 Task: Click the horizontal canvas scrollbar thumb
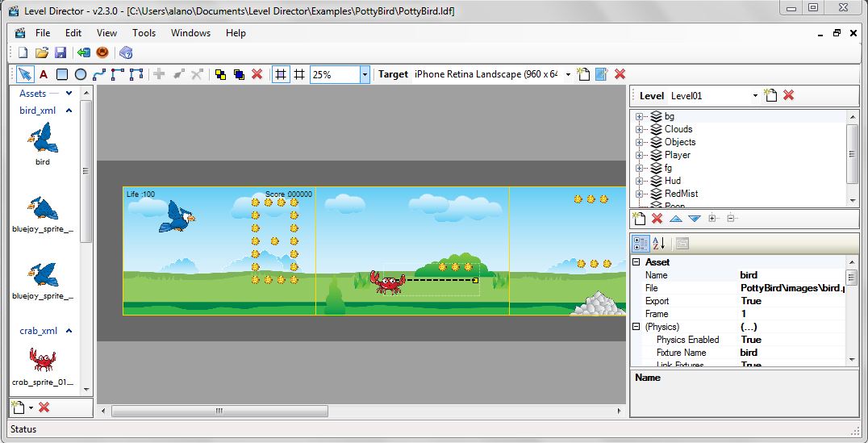(x=219, y=411)
